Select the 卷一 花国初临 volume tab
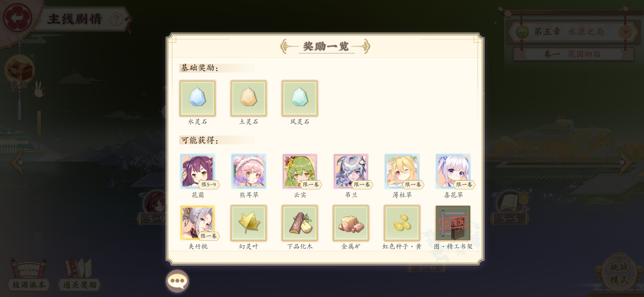 [x=574, y=54]
